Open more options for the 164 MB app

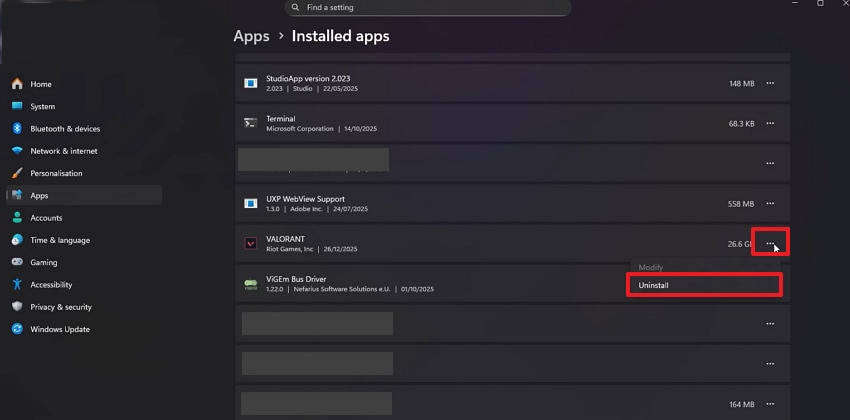click(770, 404)
